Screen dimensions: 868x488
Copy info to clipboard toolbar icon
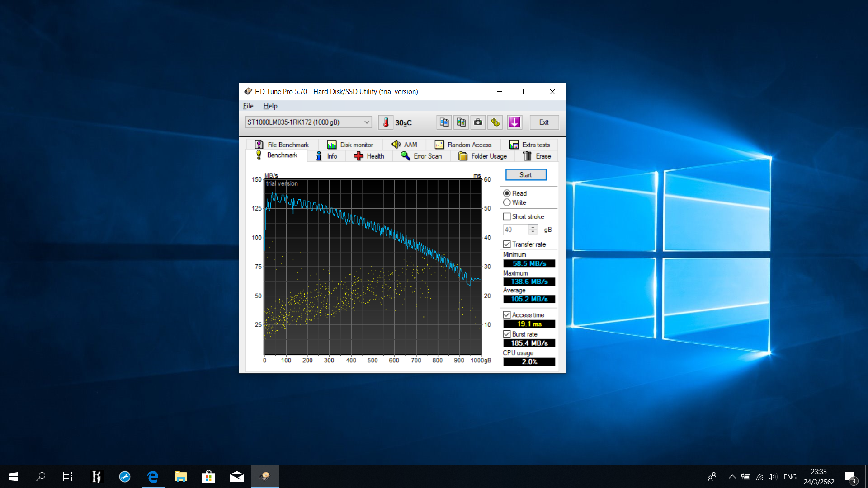point(444,122)
